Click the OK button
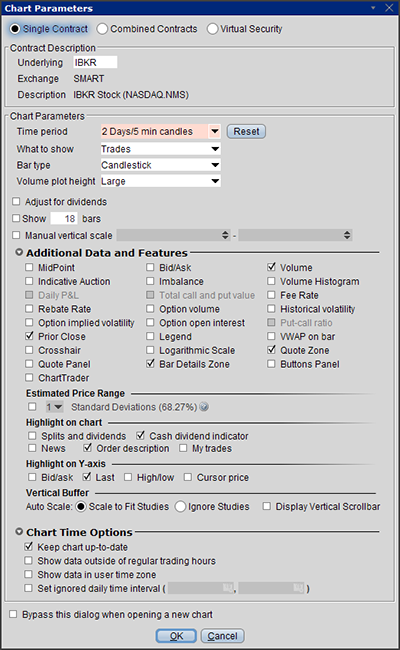 [176, 636]
